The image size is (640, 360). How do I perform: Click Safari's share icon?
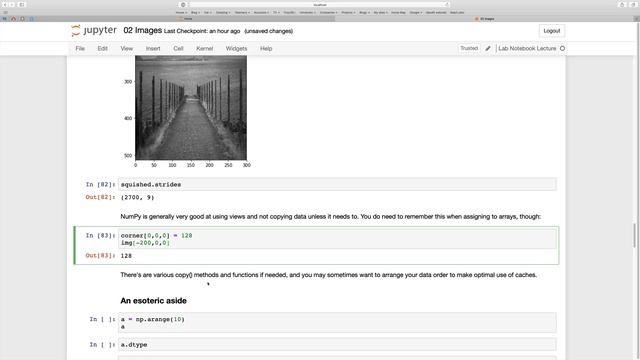click(622, 4)
